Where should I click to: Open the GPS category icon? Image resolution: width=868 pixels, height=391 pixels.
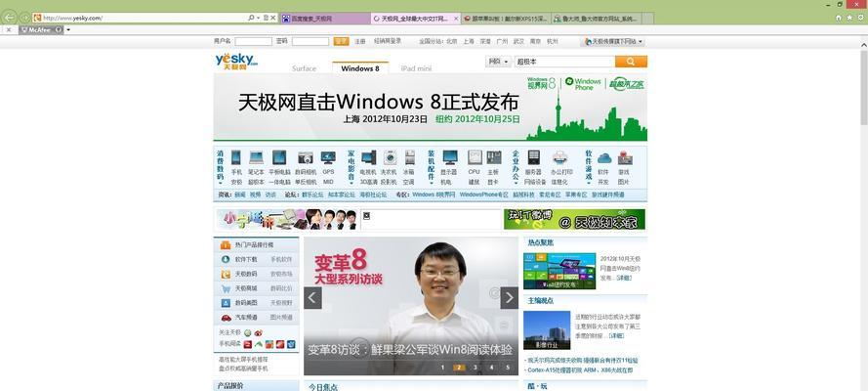(328, 157)
